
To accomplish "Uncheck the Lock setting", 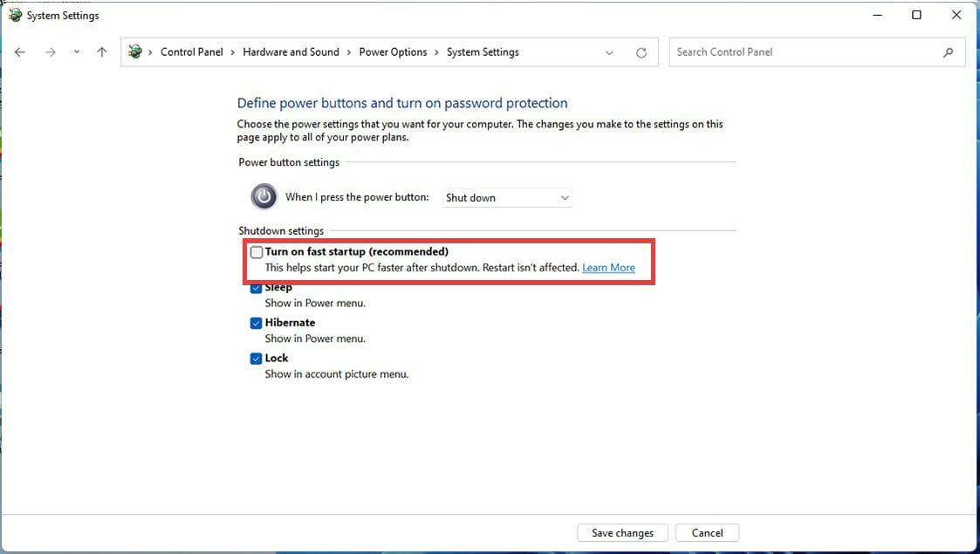I will coord(256,358).
